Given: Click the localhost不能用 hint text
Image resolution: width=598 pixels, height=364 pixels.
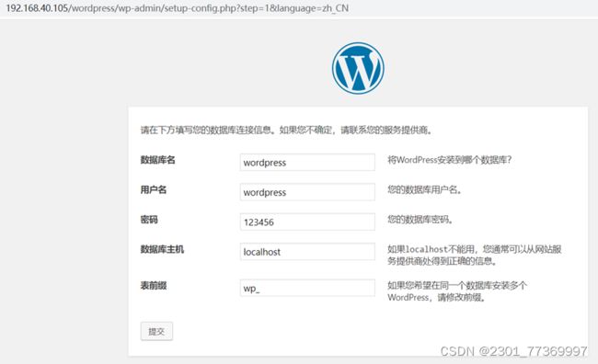Looking at the screenshot, I should pyautogui.click(x=475, y=255).
